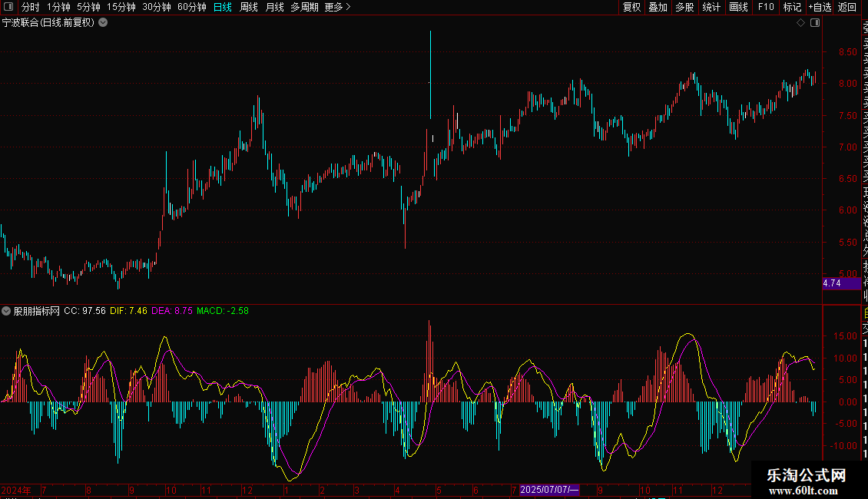Click the DEA: 8.75 value
This screenshot has width=868, height=499.
pos(172,311)
